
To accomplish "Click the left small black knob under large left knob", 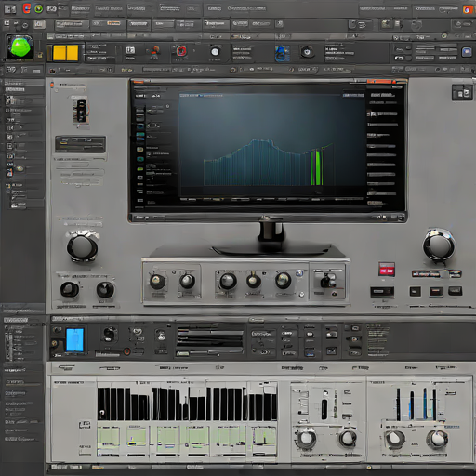I will point(70,289).
